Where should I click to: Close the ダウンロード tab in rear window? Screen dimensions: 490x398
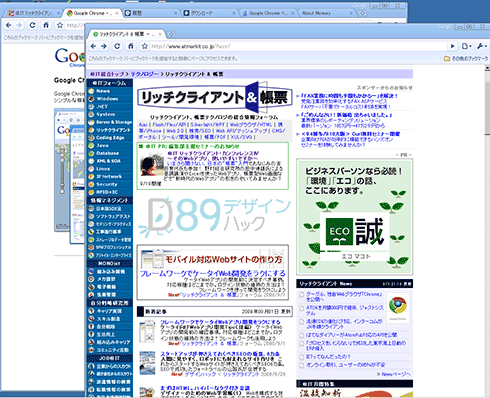(x=234, y=13)
